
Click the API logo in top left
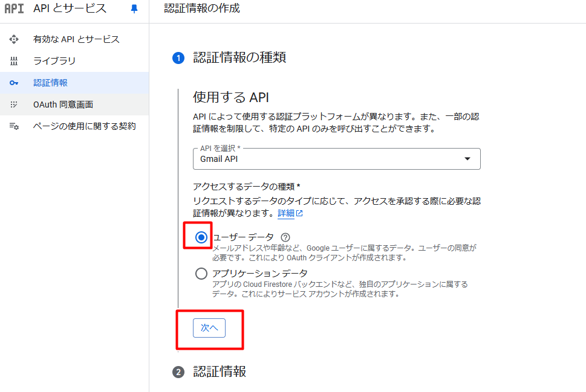15,9
